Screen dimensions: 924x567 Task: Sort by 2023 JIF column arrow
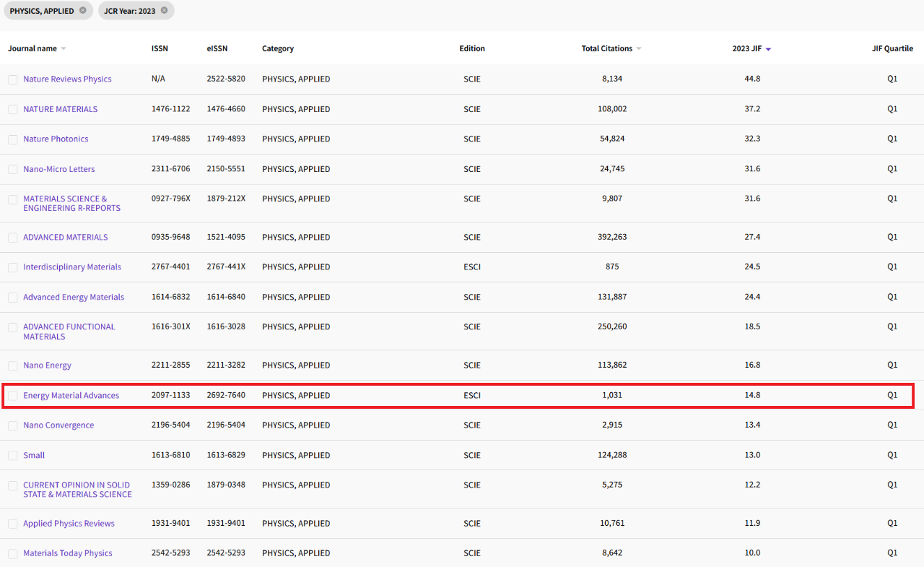[768, 49]
